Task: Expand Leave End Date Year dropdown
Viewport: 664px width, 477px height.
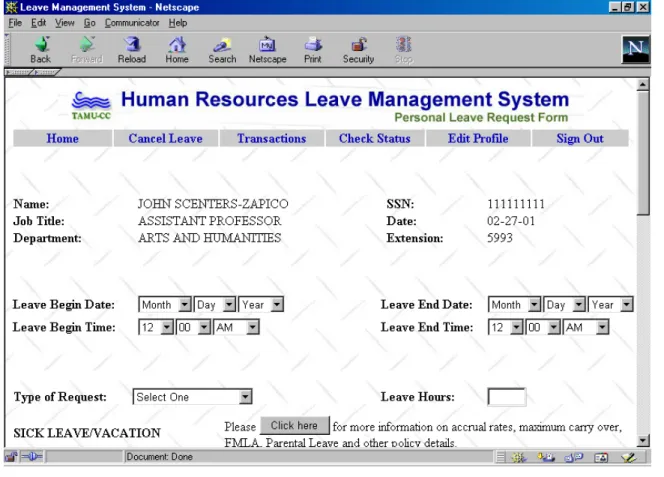Action: [611, 305]
